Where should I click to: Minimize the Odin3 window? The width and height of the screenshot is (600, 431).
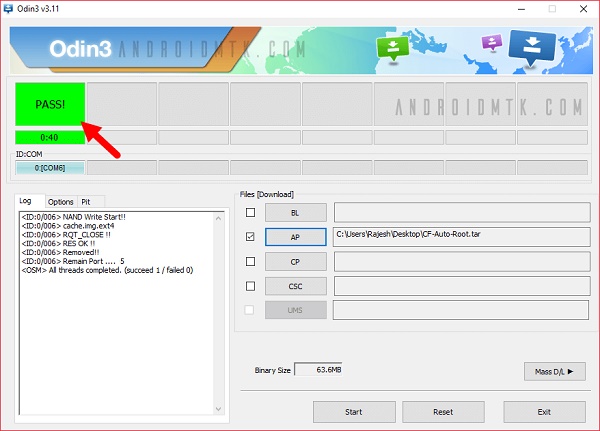coord(521,9)
